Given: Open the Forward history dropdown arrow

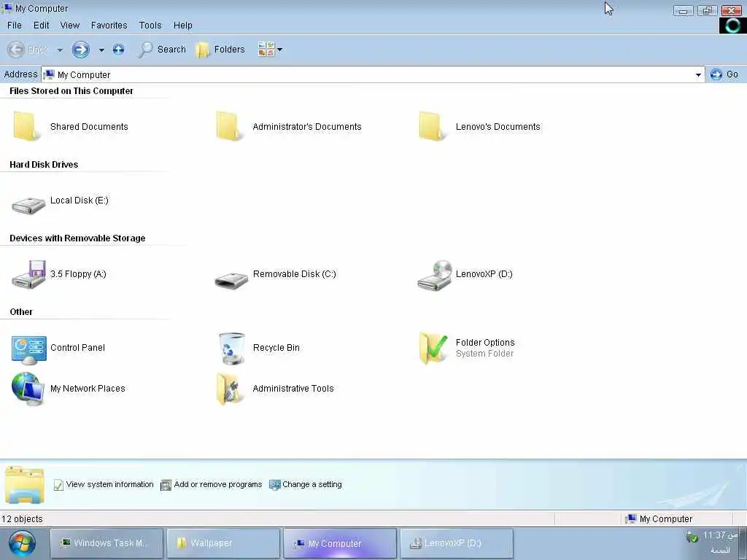Looking at the screenshot, I should [101, 50].
